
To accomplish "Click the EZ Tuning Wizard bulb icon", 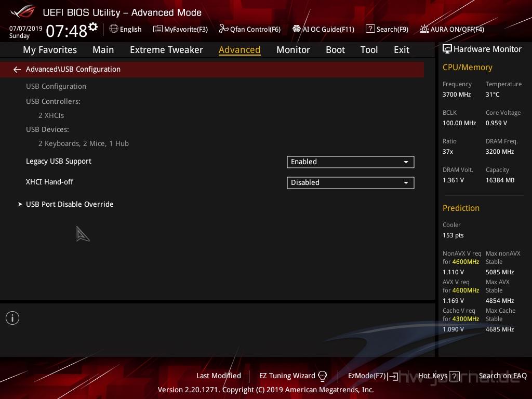I will pyautogui.click(x=322, y=376).
